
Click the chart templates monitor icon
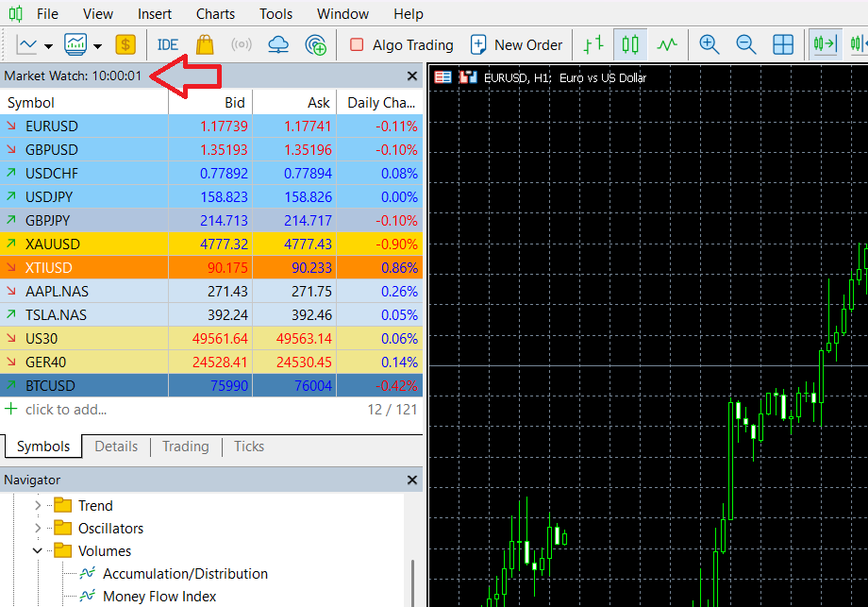(75, 45)
